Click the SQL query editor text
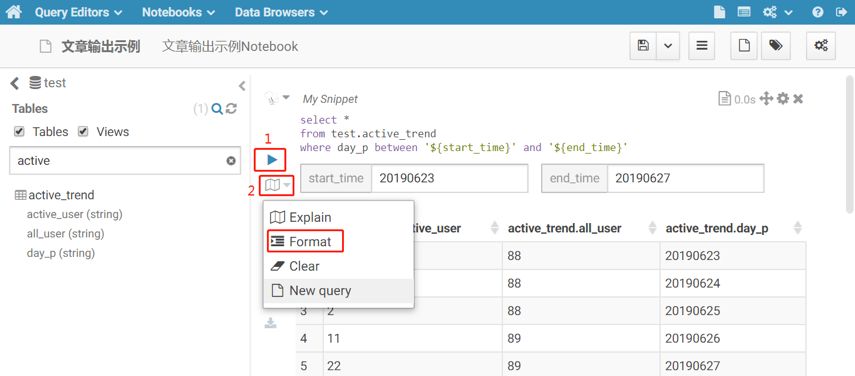The width and height of the screenshot is (855, 376). point(464,134)
